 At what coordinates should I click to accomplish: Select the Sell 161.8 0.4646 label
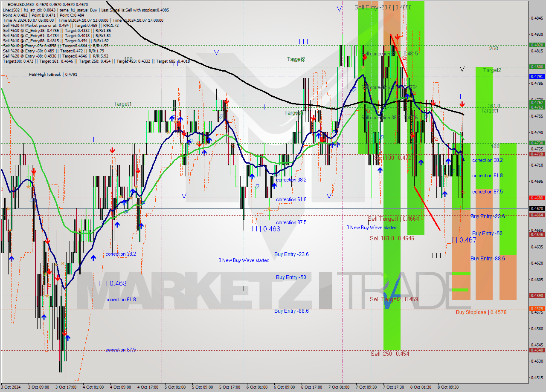pyautogui.click(x=392, y=238)
